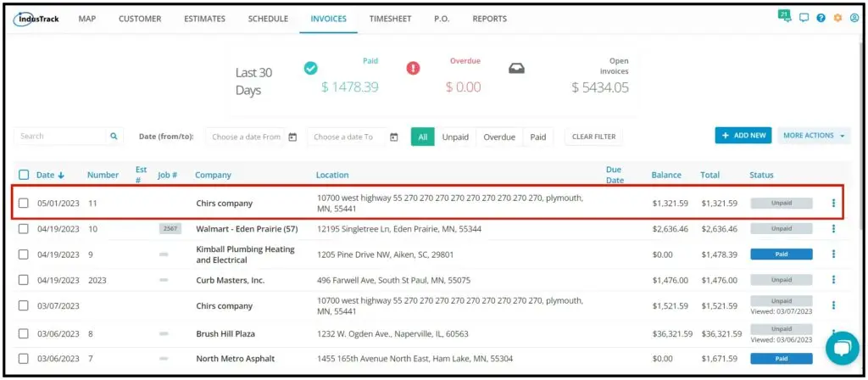Screen dimensions: 868x380
Task: Open the calendar icon for date To
Action: coord(393,137)
